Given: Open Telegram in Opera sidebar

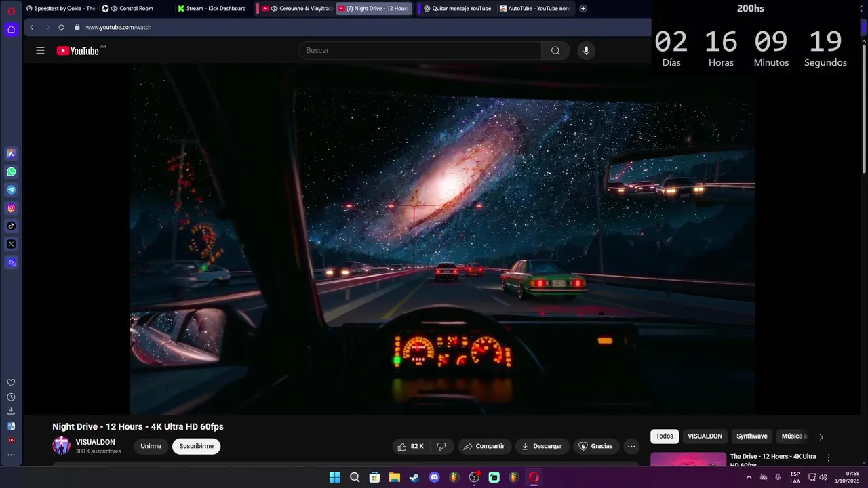Looking at the screenshot, I should pos(11,190).
